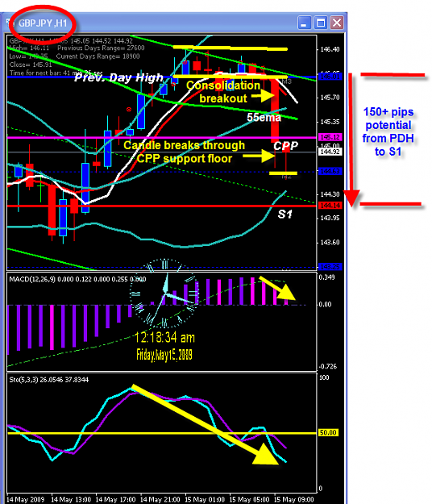Select the blue 143.25 price label
432x504 pixels.
pos(330,267)
